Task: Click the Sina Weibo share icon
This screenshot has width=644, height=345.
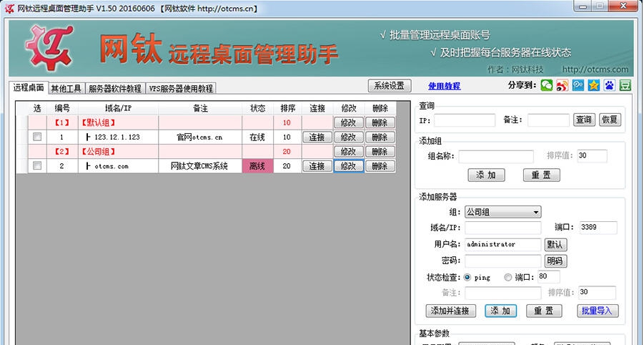Action: click(562, 86)
